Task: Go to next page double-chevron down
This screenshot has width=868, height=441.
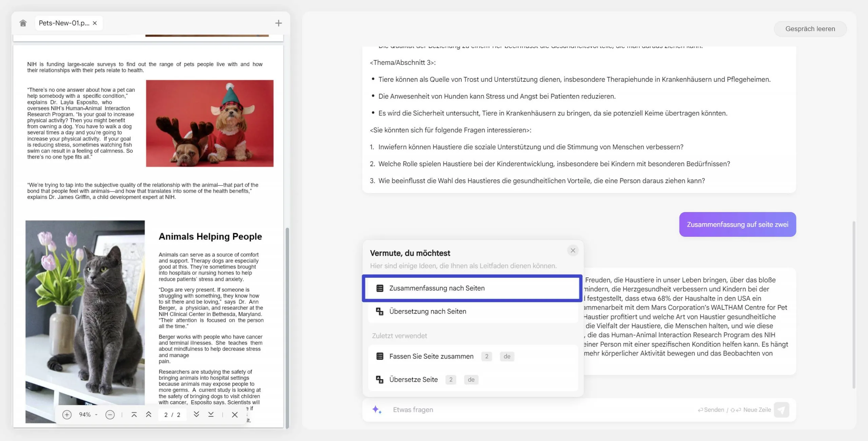Action: [196, 415]
